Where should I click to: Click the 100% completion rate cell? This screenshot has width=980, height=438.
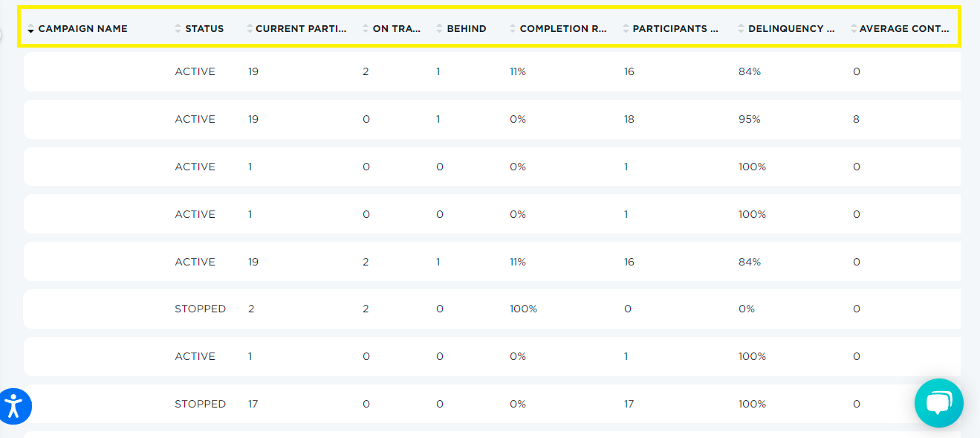click(x=523, y=309)
